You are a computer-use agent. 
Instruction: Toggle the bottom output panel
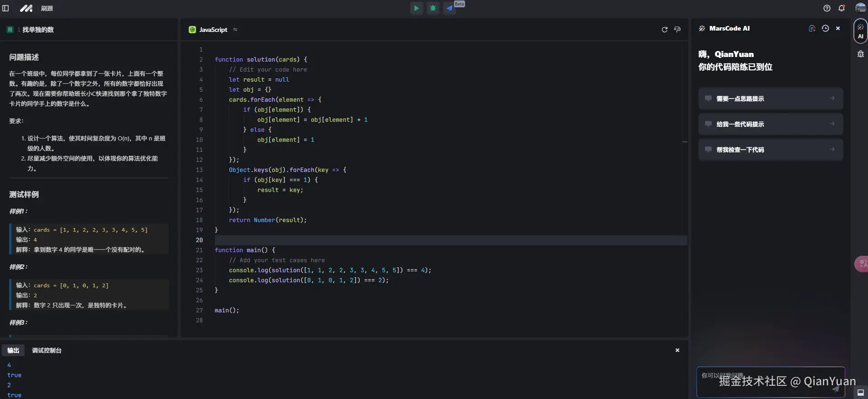pos(860,392)
